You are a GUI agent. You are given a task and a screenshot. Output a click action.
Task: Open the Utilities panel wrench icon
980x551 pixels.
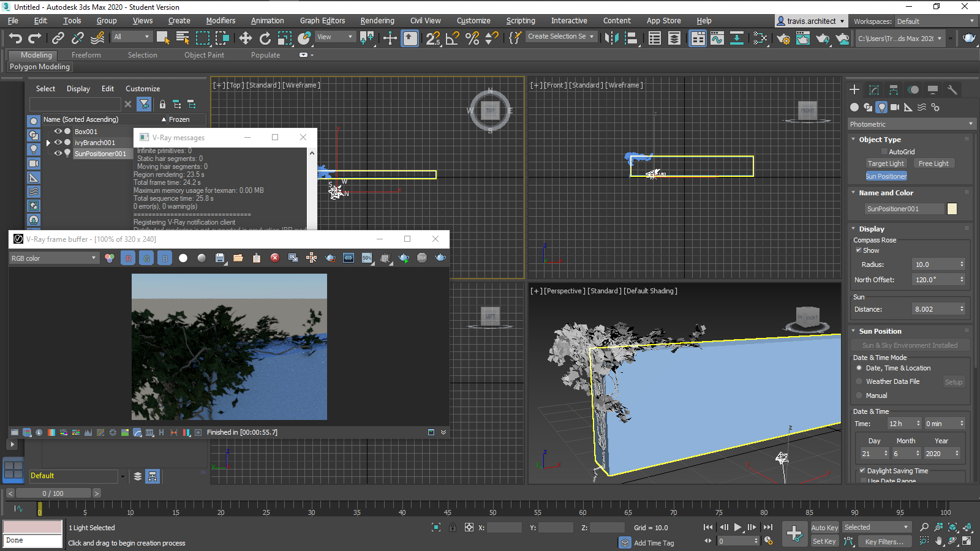[x=952, y=89]
